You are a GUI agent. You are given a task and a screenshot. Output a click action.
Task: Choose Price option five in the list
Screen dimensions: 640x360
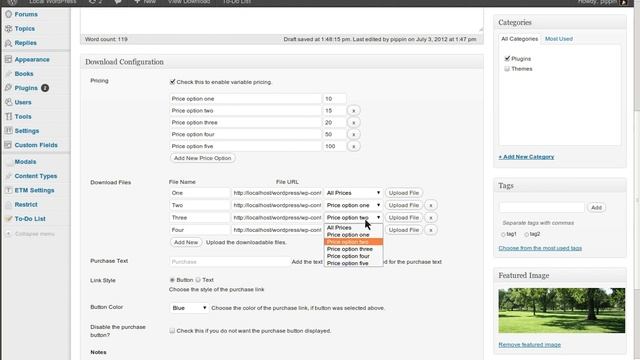pyautogui.click(x=353, y=263)
